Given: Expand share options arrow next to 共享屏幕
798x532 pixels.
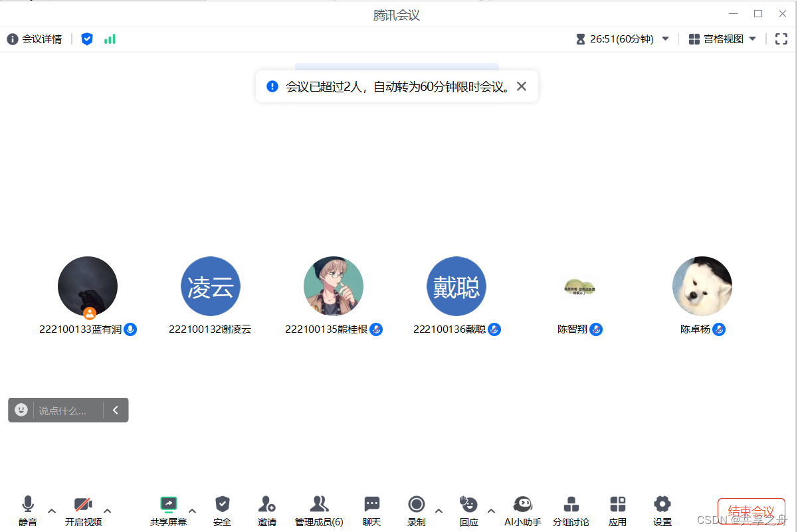Looking at the screenshot, I should click(x=192, y=511).
